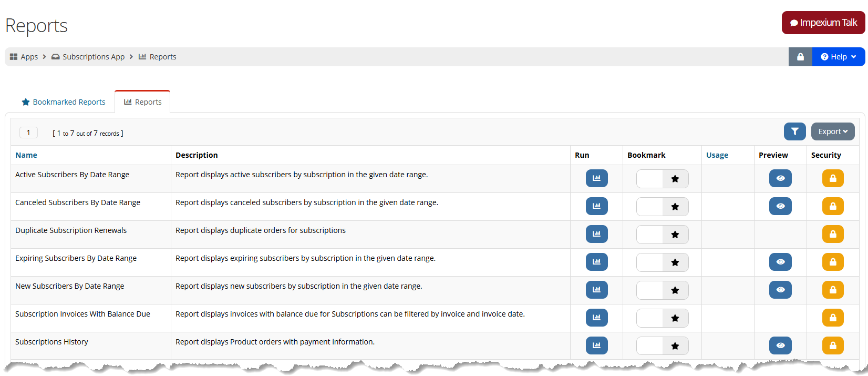Bookmark the New Subscribers By Date Range report
The height and width of the screenshot is (376, 868).
point(663,290)
